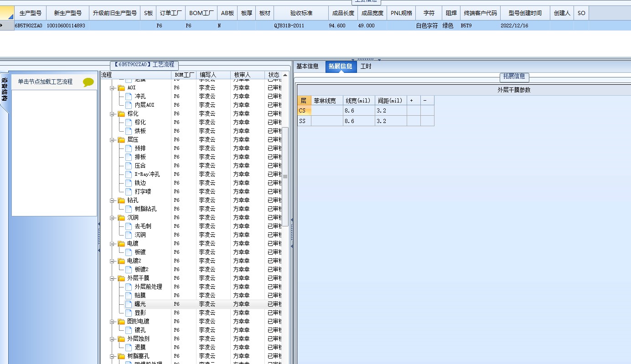Click the document icon beside 预排

pos(129,148)
